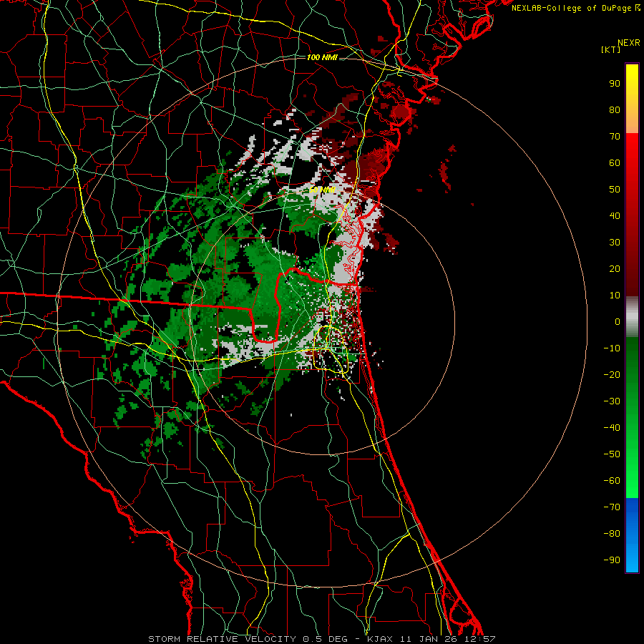Click the -60 scale label
Screen dimensions: 644x644
click(x=612, y=481)
